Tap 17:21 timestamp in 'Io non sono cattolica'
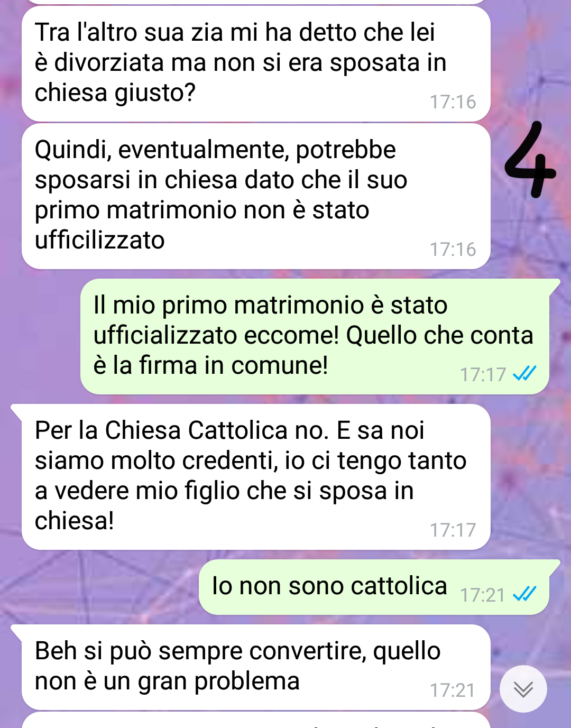This screenshot has height=728, width=571. point(483,595)
